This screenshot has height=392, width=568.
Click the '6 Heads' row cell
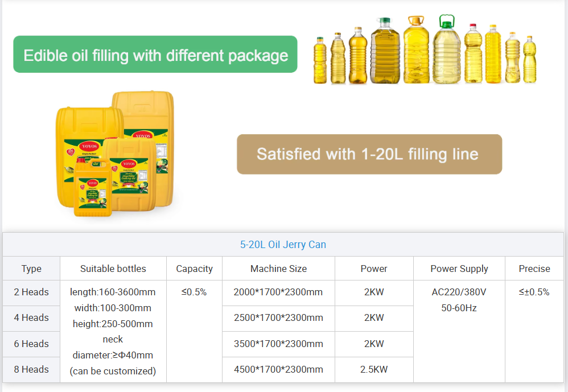tap(31, 344)
